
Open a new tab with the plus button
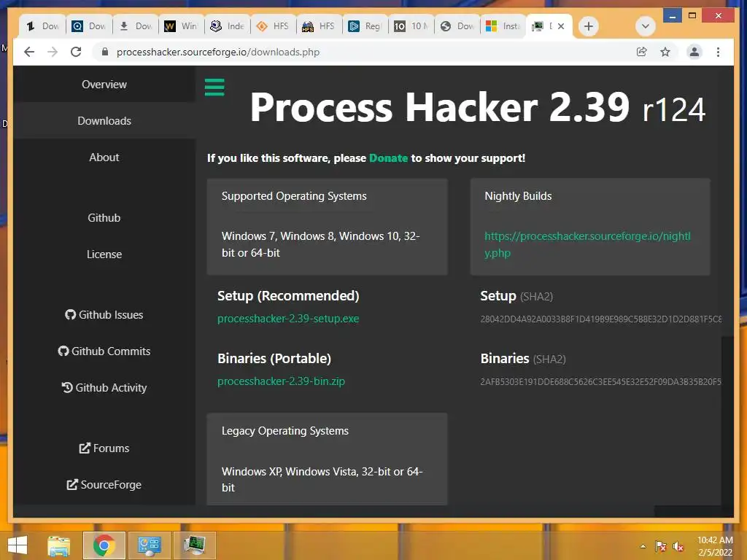[589, 26]
